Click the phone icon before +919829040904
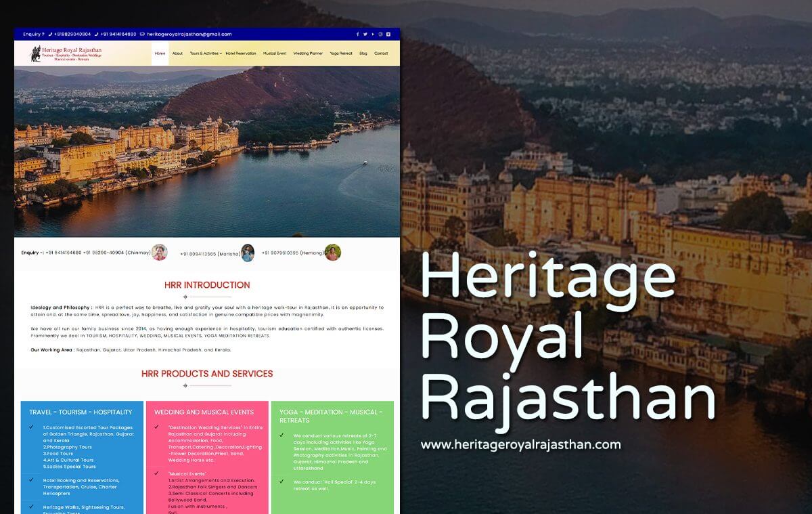The image size is (812, 514). (x=49, y=34)
